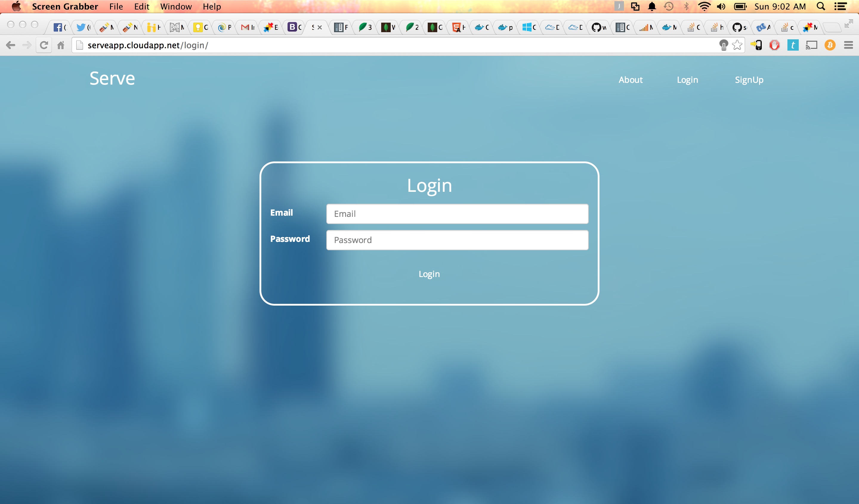Bookmark this page with the star icon
859x504 pixels.
click(737, 45)
